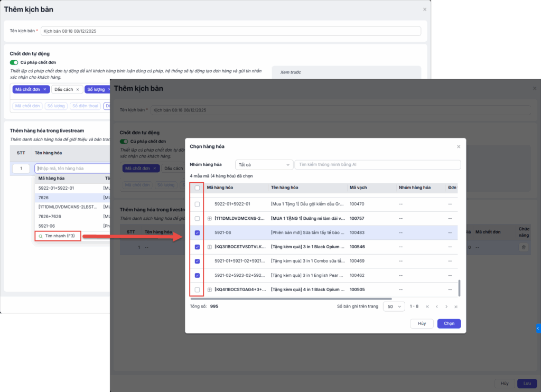Click the Nhập mã, tên hàng hóa input
Viewport: 541px width, 392px height.
pyautogui.click(x=72, y=169)
